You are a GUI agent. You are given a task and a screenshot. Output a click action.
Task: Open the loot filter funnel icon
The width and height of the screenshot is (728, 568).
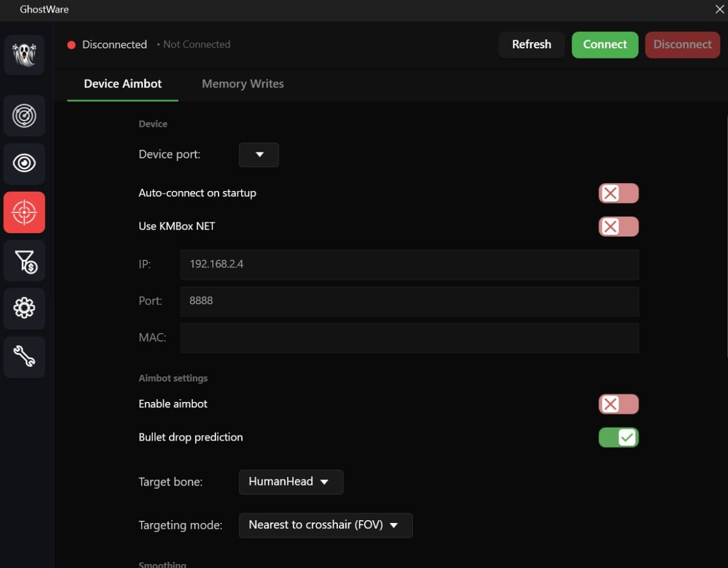tap(24, 261)
